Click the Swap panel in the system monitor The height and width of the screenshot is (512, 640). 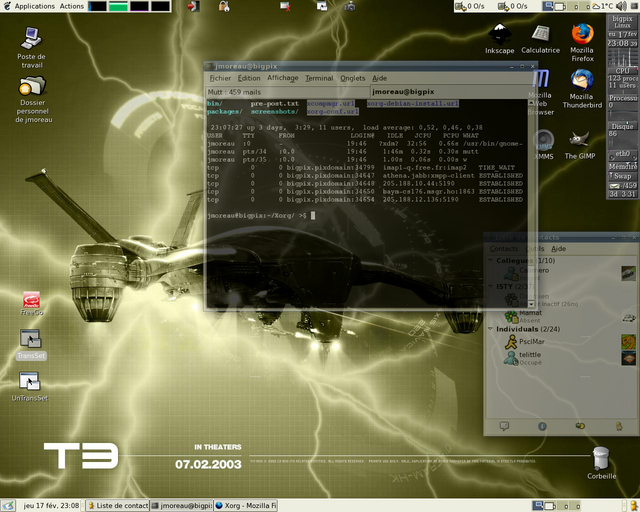pyautogui.click(x=622, y=176)
